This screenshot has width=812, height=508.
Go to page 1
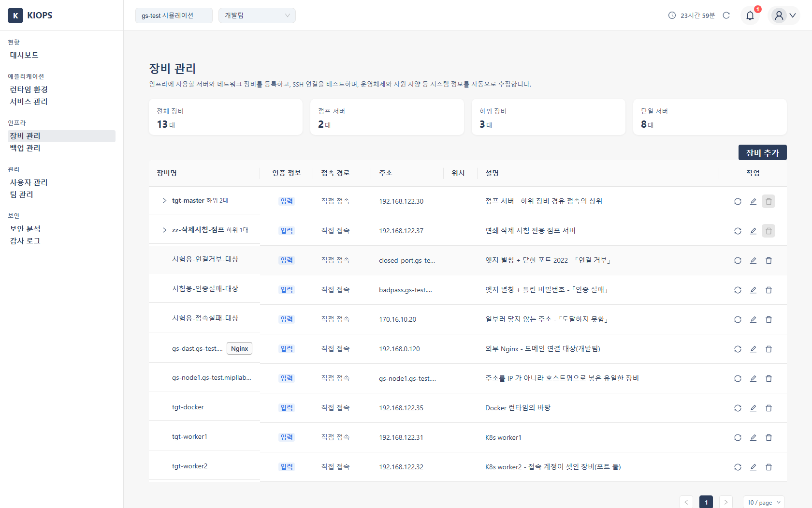(x=706, y=502)
